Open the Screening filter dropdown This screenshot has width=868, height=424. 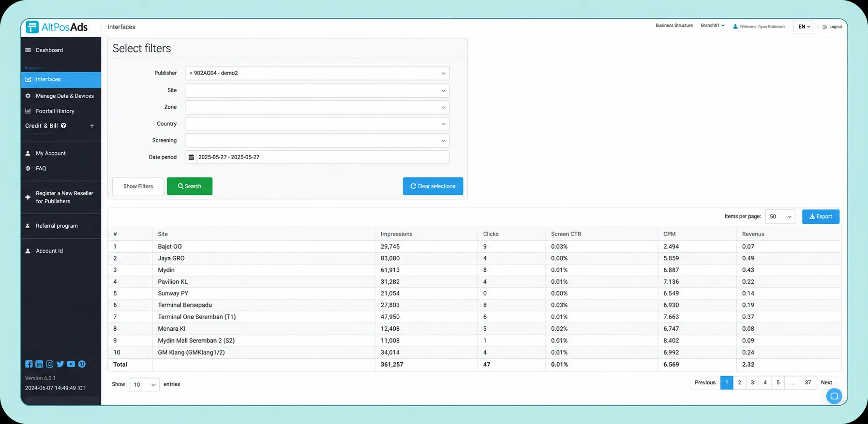click(x=317, y=141)
